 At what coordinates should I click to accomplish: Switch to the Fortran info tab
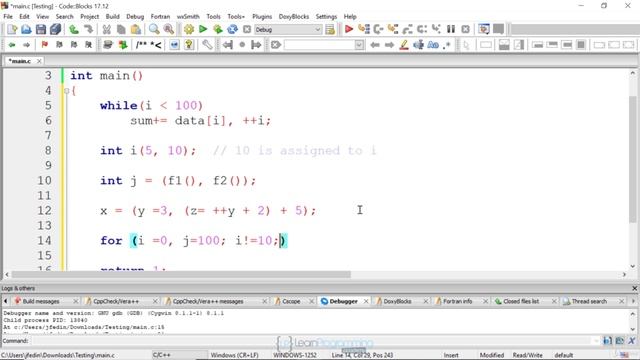point(458,301)
